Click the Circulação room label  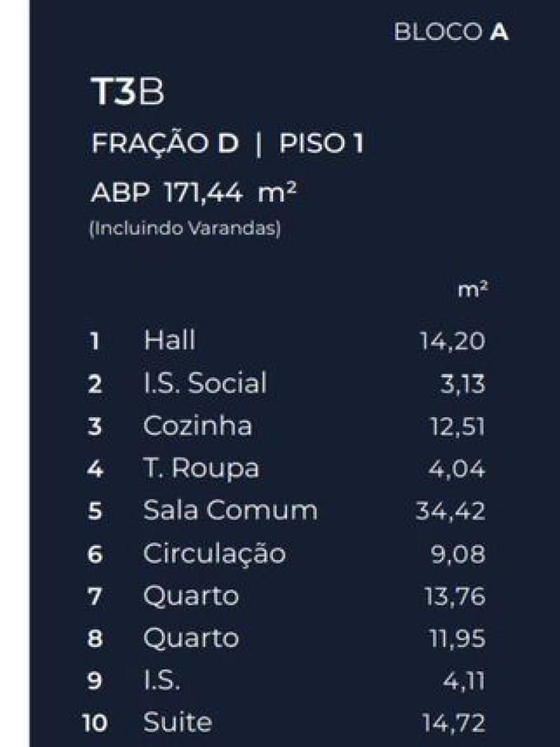point(214,553)
